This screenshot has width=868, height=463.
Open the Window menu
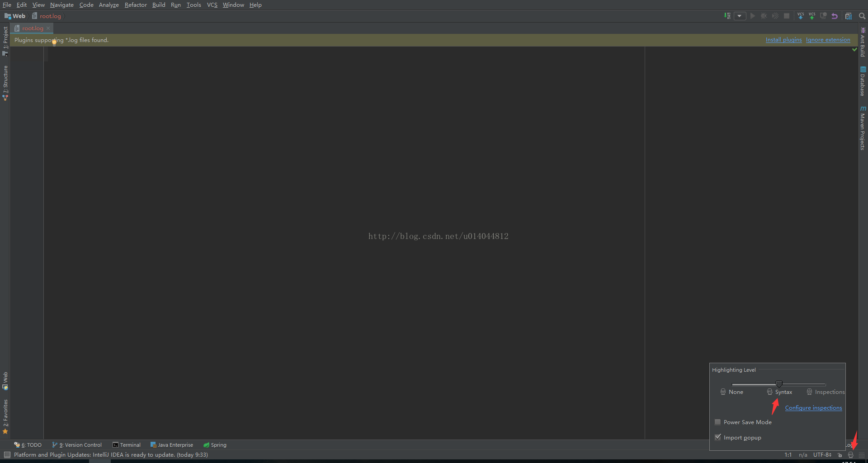pos(233,5)
